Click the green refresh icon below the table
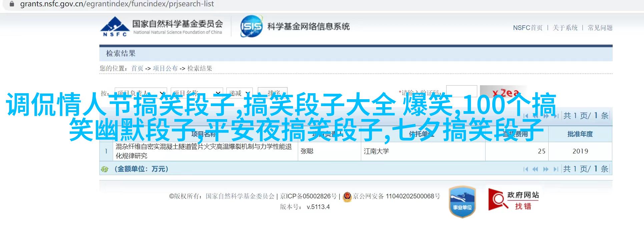This screenshot has height=228, width=644. [x=105, y=169]
